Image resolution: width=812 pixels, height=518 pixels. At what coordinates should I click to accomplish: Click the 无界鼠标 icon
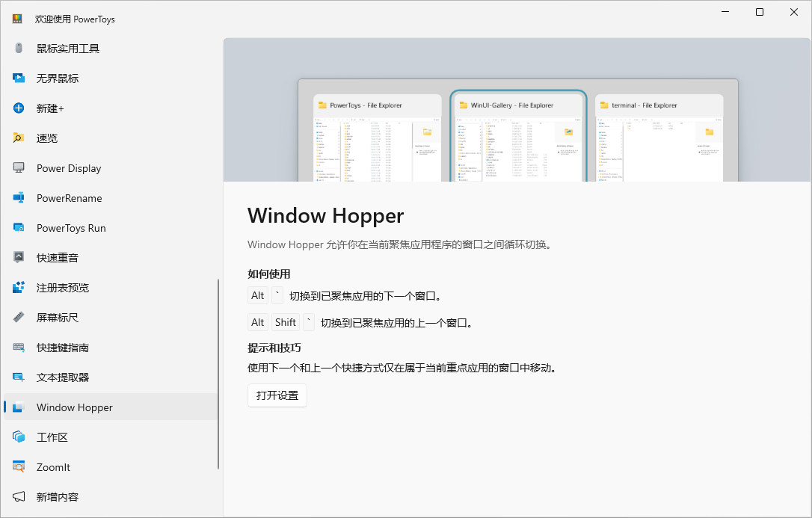19,78
